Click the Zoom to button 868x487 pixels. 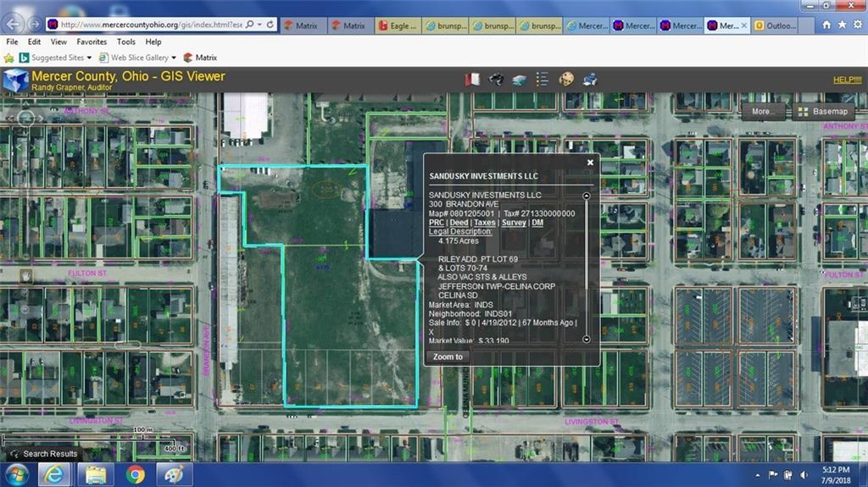(x=448, y=357)
